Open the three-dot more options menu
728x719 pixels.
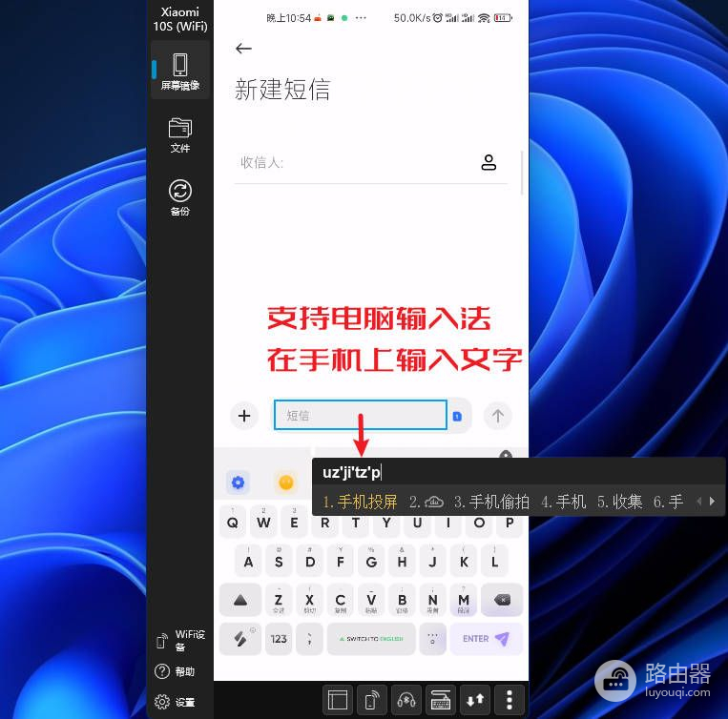point(510,700)
